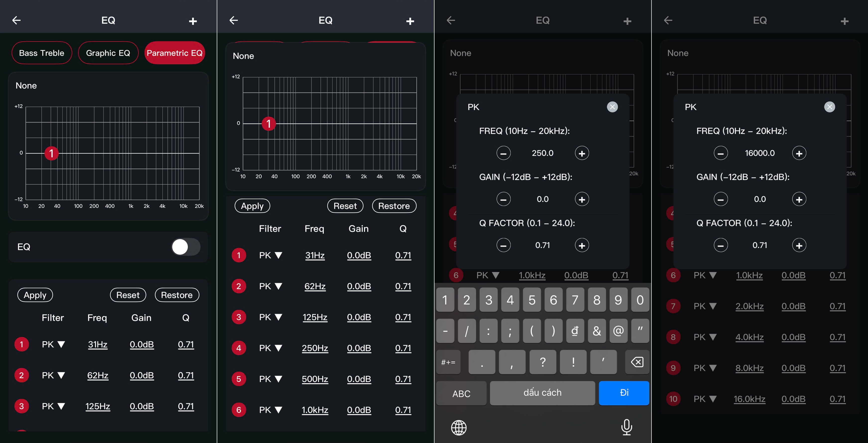Switch to the Graphic EQ mode
Image resolution: width=868 pixels, height=443 pixels.
point(108,53)
